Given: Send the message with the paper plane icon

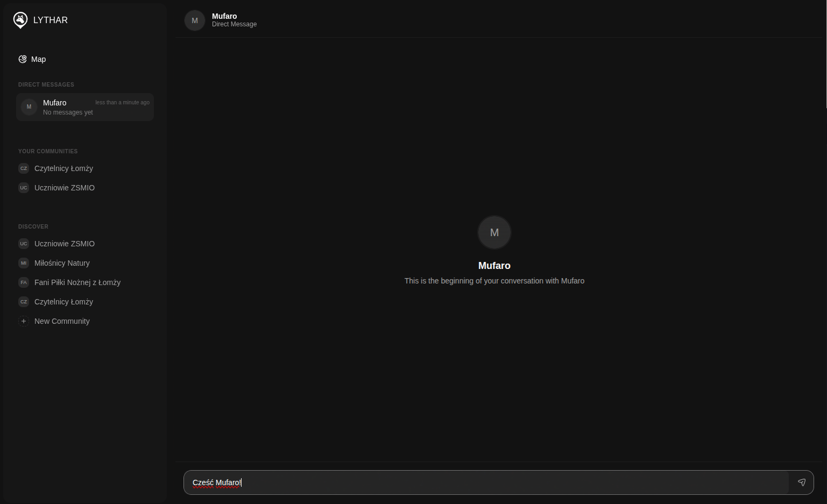Looking at the screenshot, I should pos(801,482).
